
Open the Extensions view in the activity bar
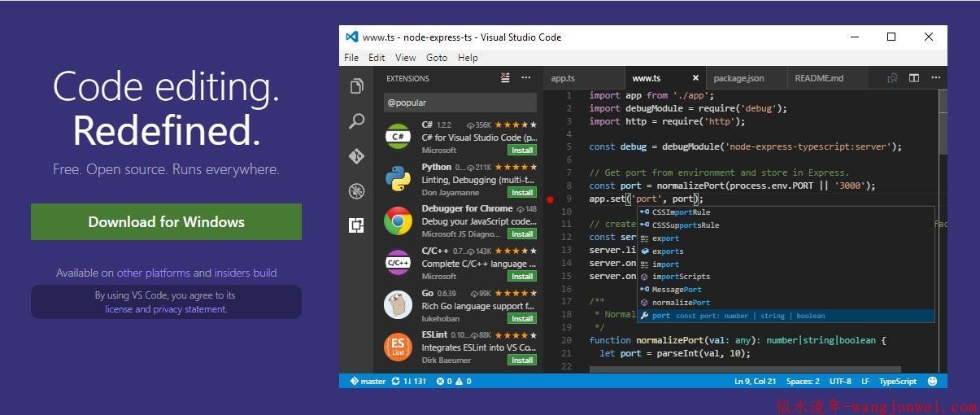click(356, 225)
